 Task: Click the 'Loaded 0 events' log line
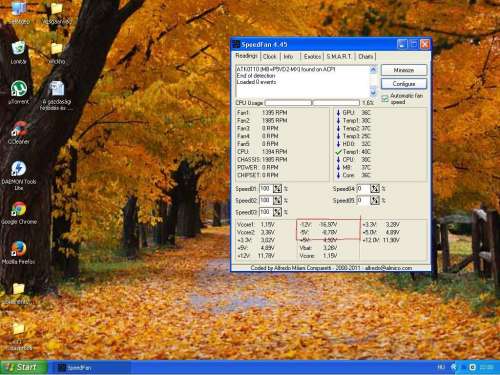256,82
